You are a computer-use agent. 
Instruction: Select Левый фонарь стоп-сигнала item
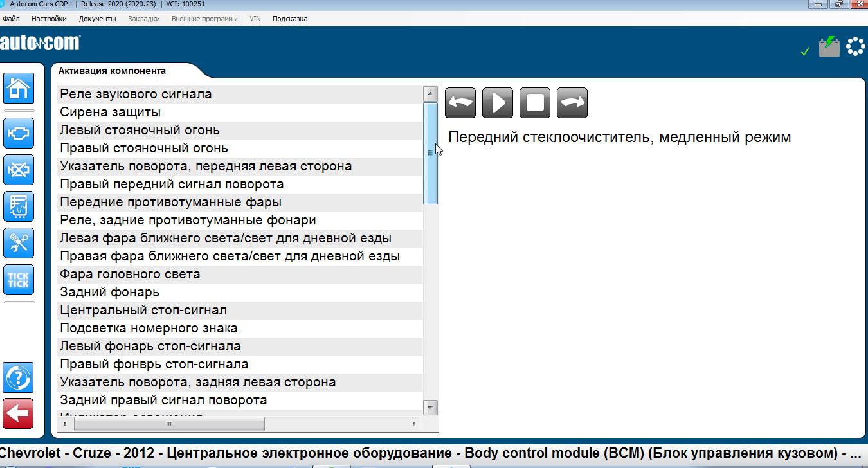click(240, 346)
